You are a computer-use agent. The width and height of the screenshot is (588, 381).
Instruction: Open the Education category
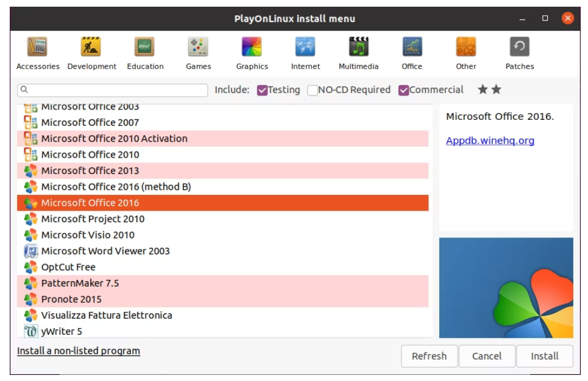tap(145, 53)
